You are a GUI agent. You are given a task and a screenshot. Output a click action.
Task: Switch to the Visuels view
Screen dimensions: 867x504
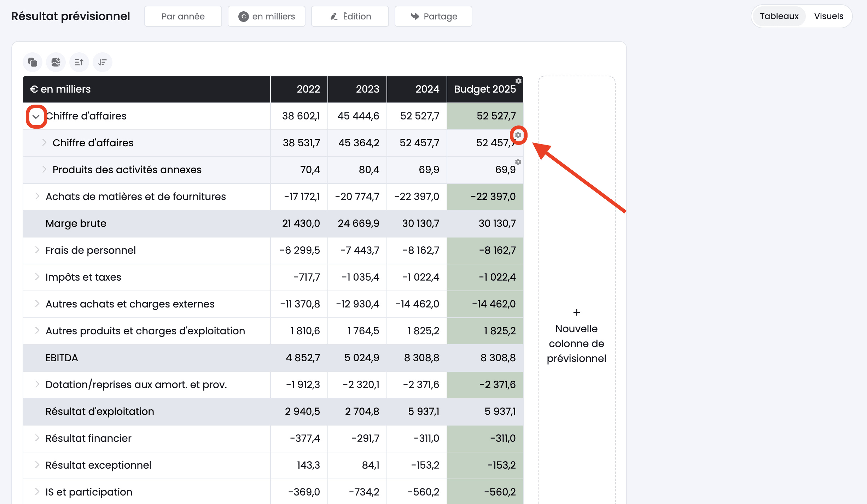pyautogui.click(x=828, y=16)
